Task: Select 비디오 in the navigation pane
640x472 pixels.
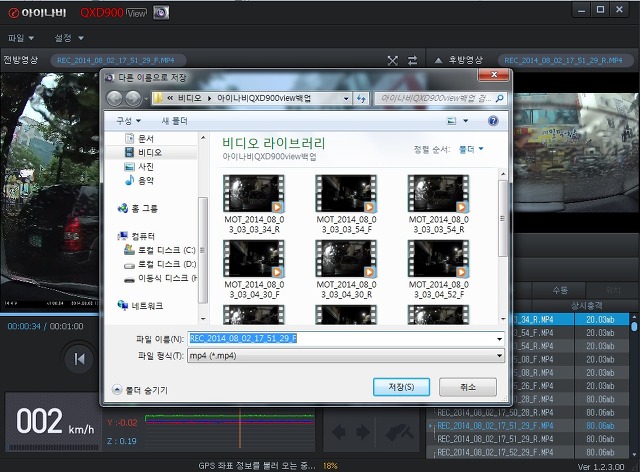Action: 143,152
